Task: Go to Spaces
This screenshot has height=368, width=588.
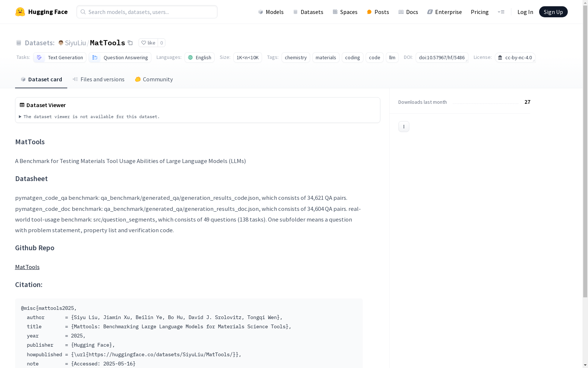Action: (x=345, y=12)
